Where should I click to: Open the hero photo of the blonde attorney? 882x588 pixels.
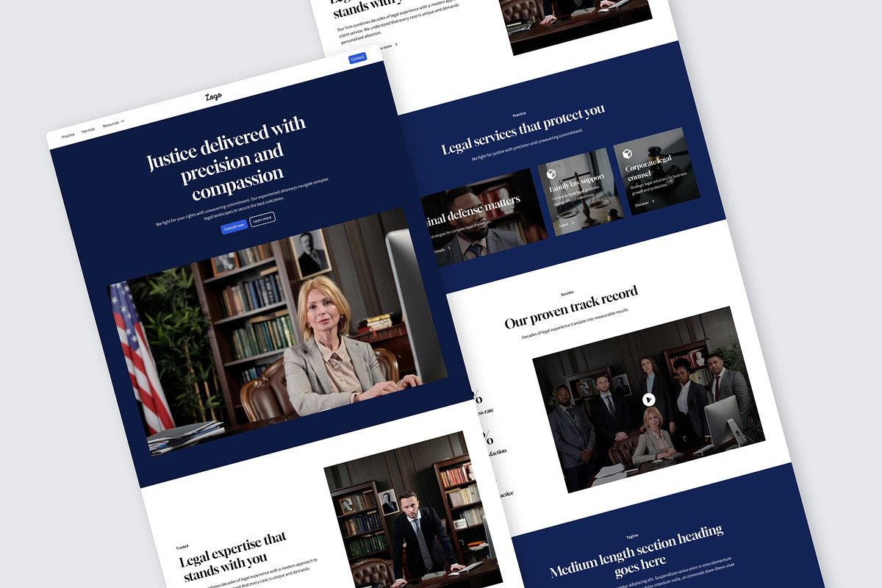coord(278,333)
